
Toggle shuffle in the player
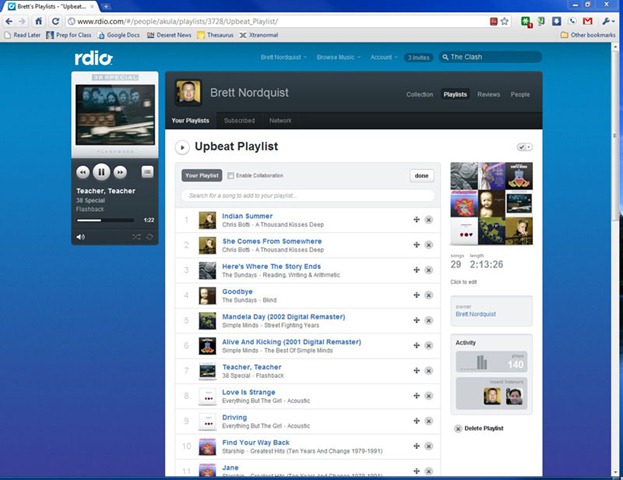[136, 237]
